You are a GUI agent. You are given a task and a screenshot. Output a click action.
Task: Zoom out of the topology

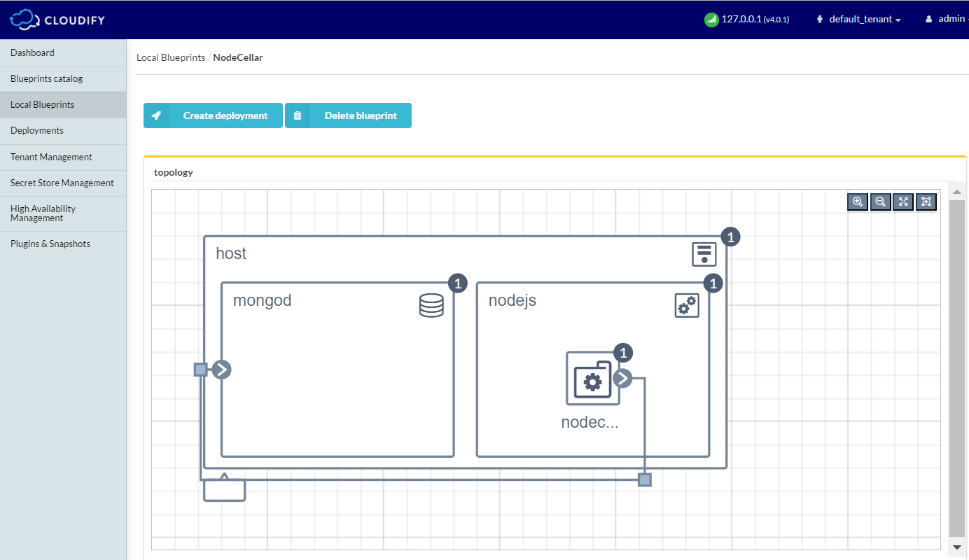(x=881, y=202)
